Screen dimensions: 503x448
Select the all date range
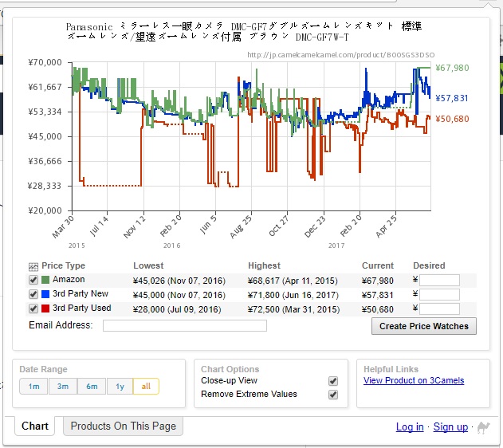[146, 387]
